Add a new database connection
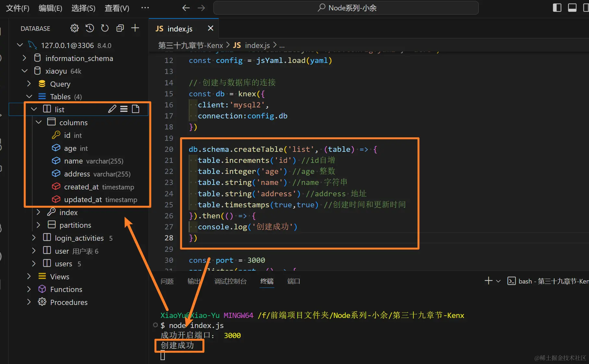The width and height of the screenshot is (589, 364). point(135,28)
